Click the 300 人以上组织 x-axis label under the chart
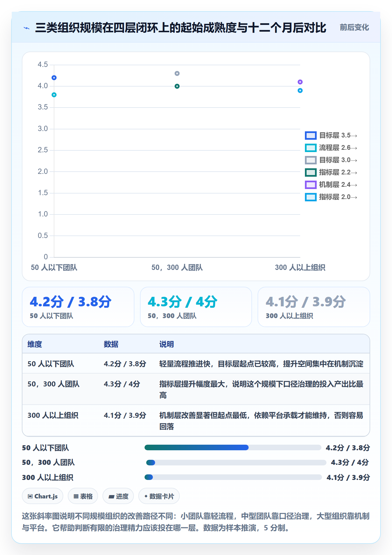 click(x=300, y=267)
